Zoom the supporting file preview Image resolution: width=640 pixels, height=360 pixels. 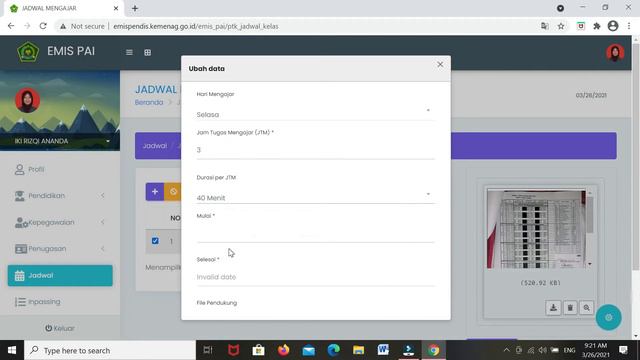pyautogui.click(x=587, y=308)
